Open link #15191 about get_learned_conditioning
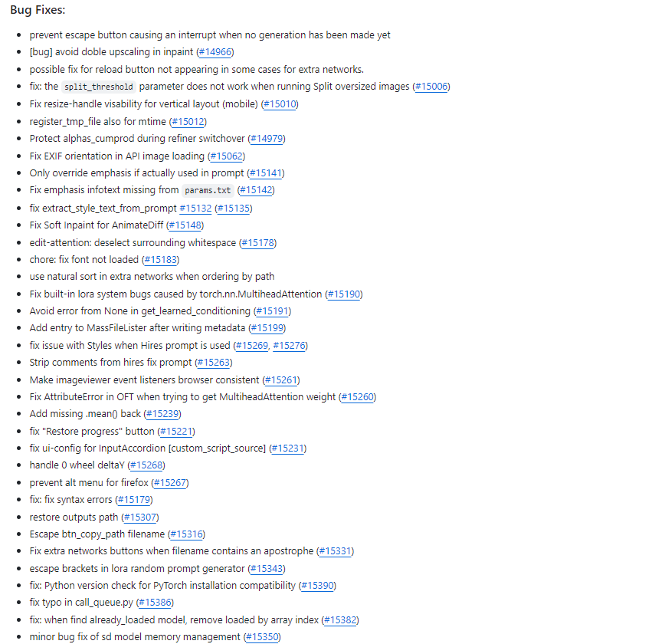This screenshot has height=644, width=665. coord(272,311)
